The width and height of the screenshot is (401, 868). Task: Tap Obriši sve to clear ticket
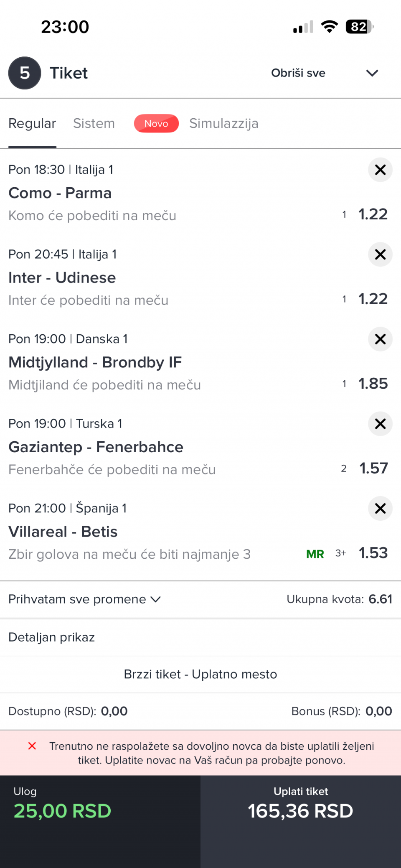pos(298,73)
